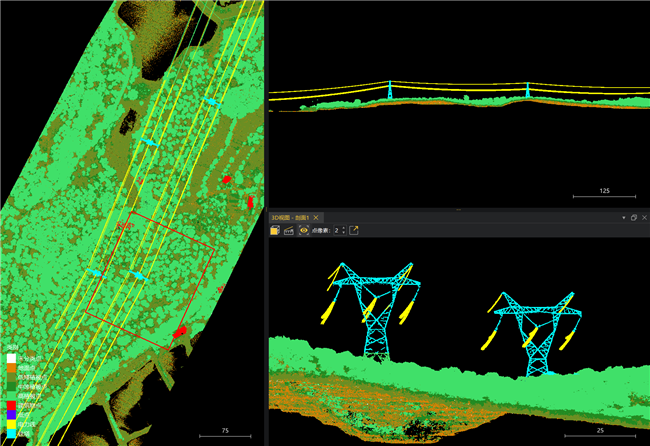Click the point size input field

click(x=337, y=230)
